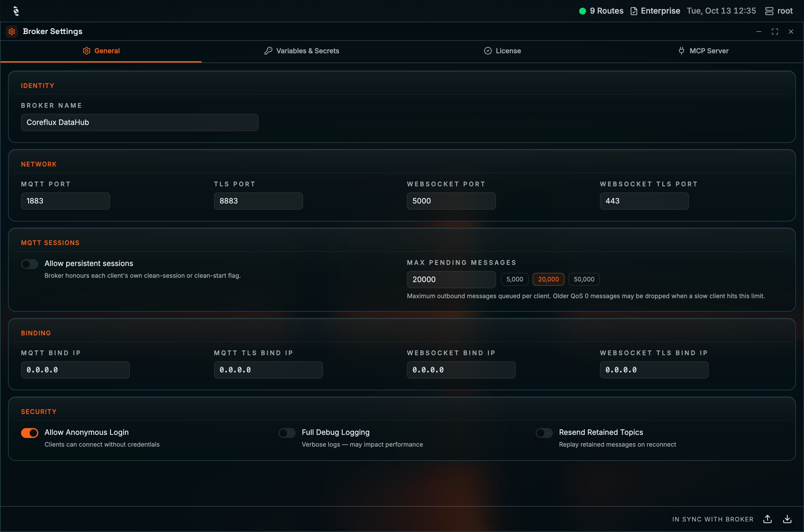Open the General tab
This screenshot has height=532, width=804.
[x=101, y=51]
